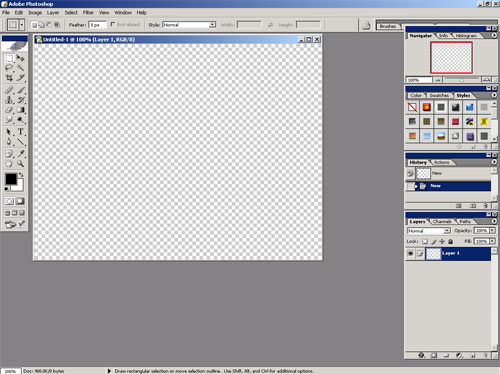Open the layer blend mode Normal dropdown
The height and width of the screenshot is (374, 500).
point(429,231)
